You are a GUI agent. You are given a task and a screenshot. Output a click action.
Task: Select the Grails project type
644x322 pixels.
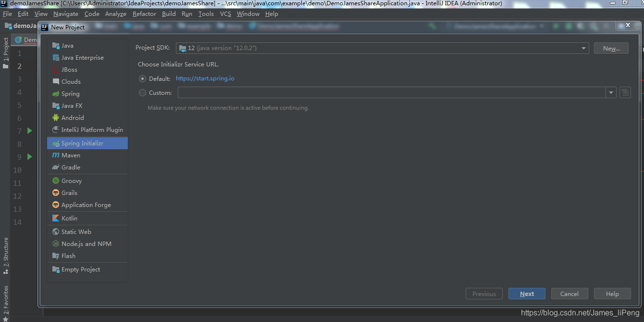pyautogui.click(x=87, y=193)
